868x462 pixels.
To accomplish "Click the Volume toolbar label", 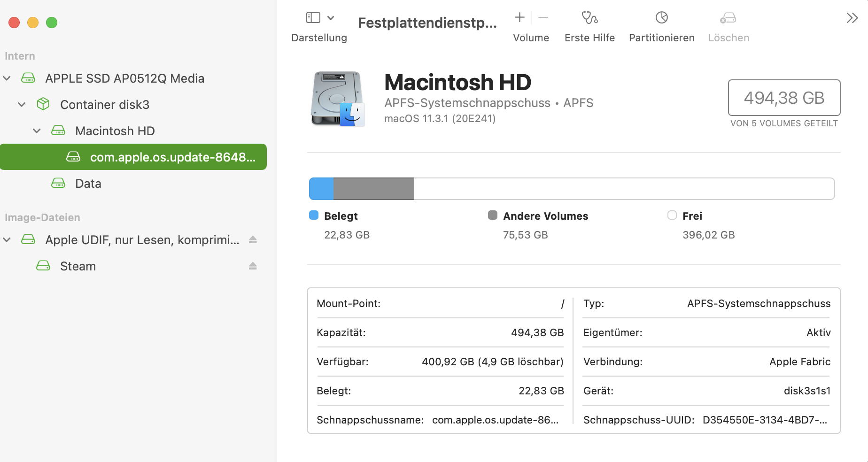I will point(531,38).
